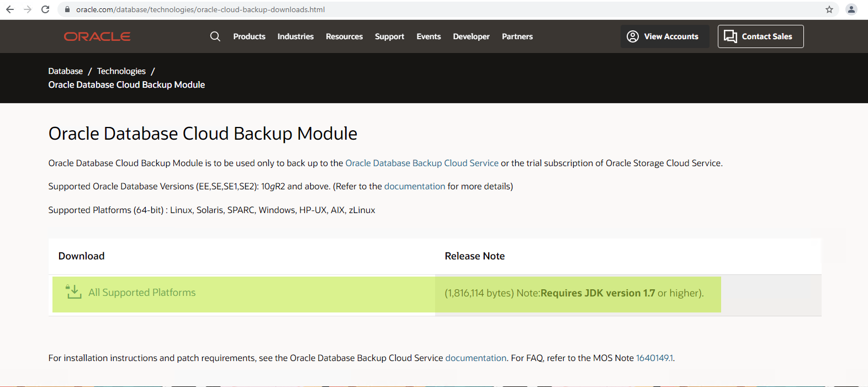Screen dimensions: 868x387
Task: Click breadcrumb text Oracle Database Cloud Backup Module
Action: (126, 85)
